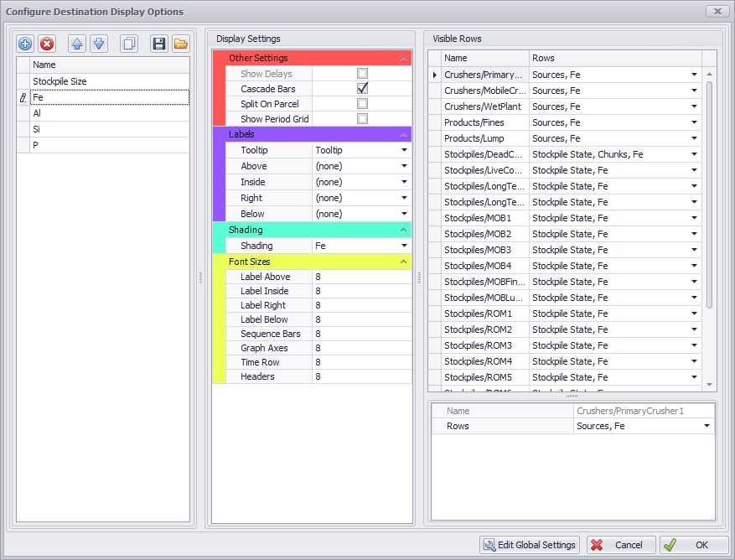735x560 pixels.
Task: Click the blue add new item icon
Action: 25,44
